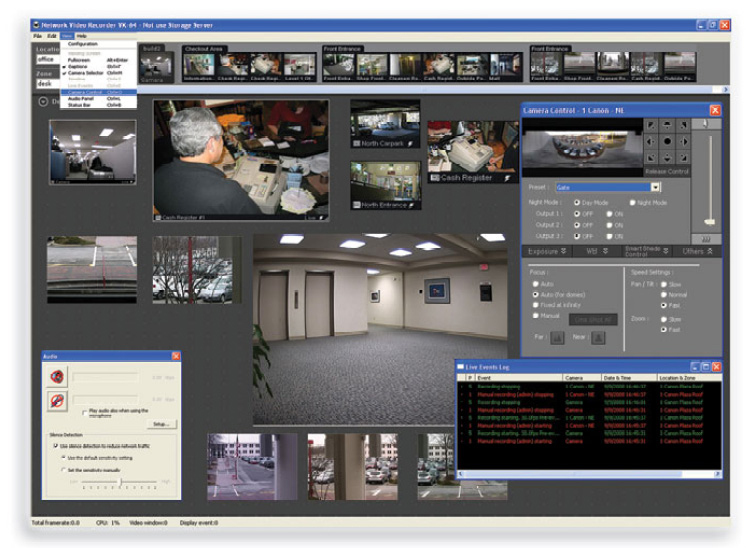Click the muted speaker icon in Audio panel
This screenshot has width=746, height=548.
click(x=59, y=377)
